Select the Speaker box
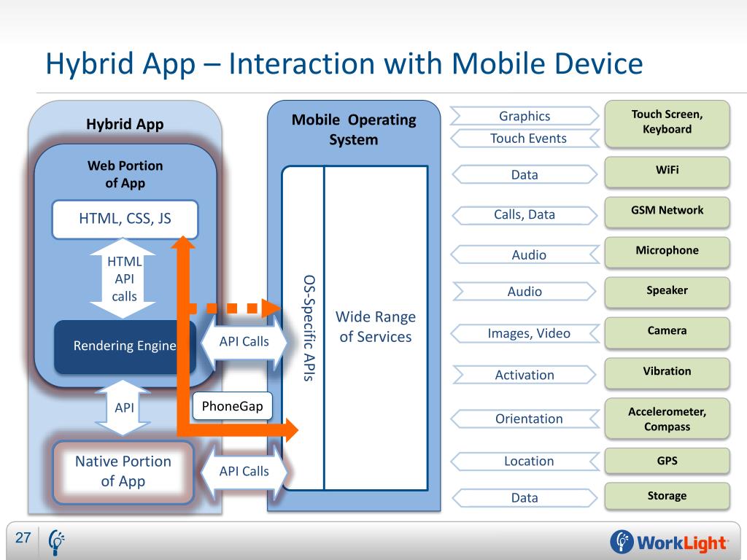Screen dimensions: 747x560 click(x=667, y=292)
